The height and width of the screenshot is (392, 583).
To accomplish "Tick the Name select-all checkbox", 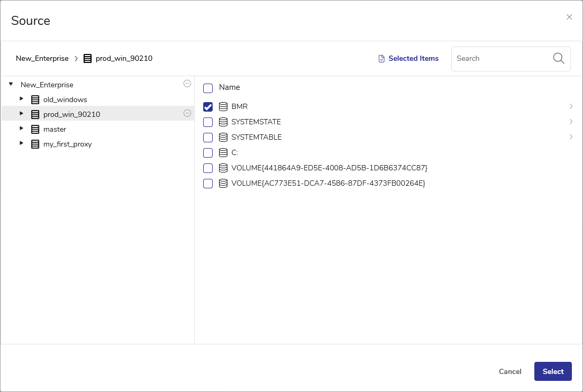I will (x=208, y=88).
